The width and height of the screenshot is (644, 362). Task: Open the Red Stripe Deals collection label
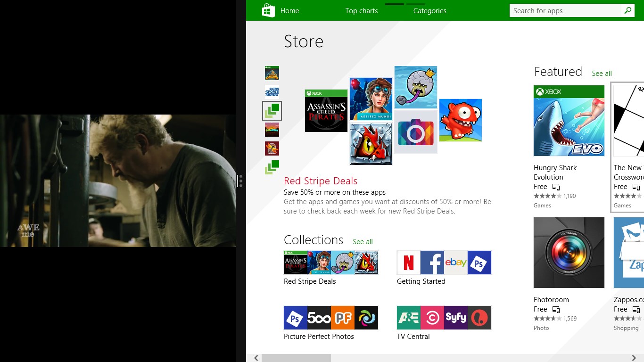click(310, 281)
